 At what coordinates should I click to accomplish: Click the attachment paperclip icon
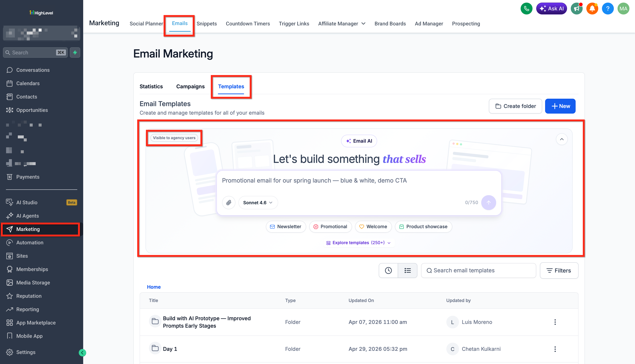pyautogui.click(x=229, y=202)
